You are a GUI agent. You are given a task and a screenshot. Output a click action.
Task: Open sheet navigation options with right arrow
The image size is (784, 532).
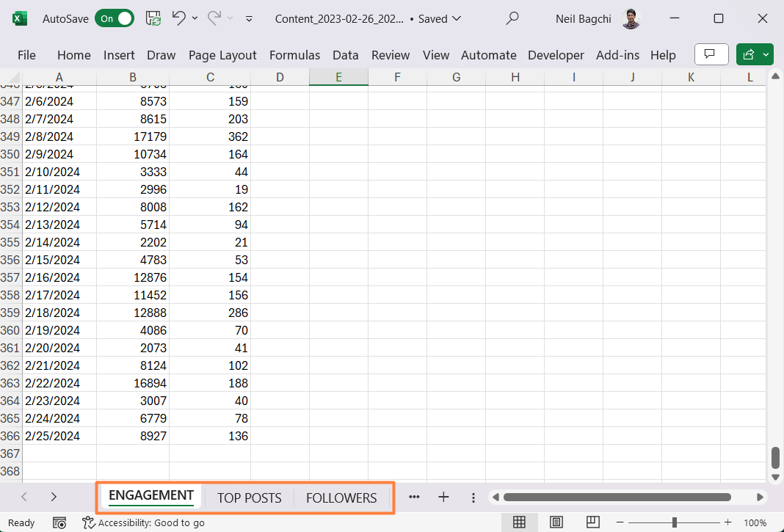tap(53, 496)
